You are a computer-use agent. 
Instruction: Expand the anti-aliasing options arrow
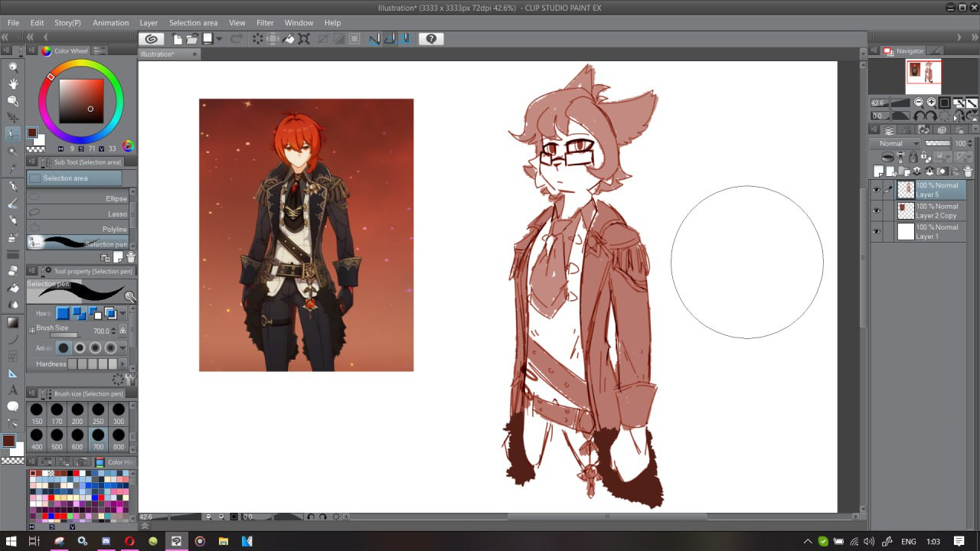click(x=122, y=348)
